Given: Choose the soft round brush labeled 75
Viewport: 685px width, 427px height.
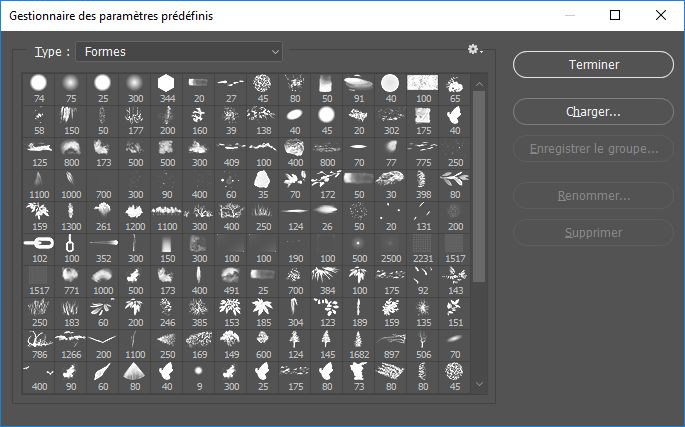Looking at the screenshot, I should [70, 83].
